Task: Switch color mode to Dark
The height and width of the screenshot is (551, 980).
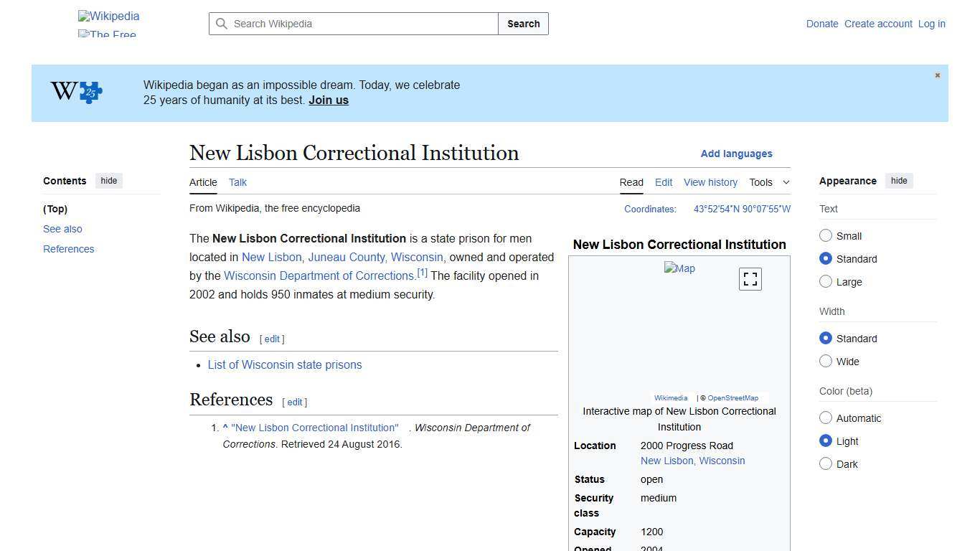Action: tap(826, 463)
